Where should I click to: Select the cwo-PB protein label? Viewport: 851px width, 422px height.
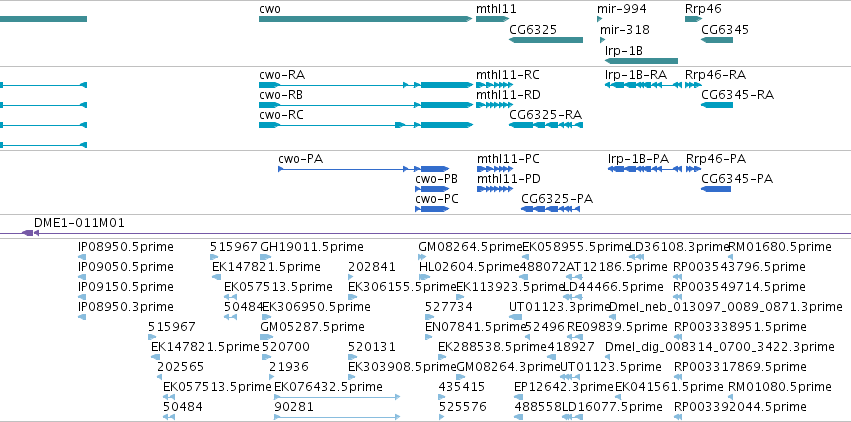tap(436, 179)
